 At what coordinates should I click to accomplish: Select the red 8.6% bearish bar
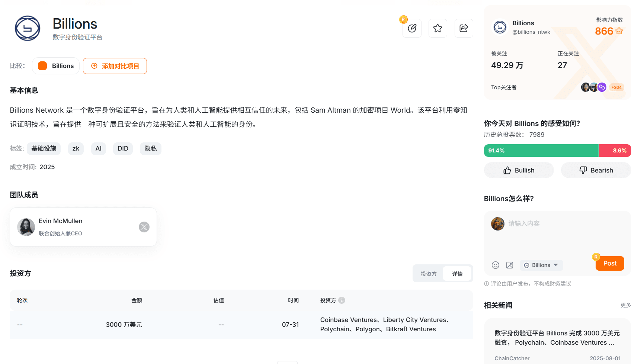[x=615, y=151]
